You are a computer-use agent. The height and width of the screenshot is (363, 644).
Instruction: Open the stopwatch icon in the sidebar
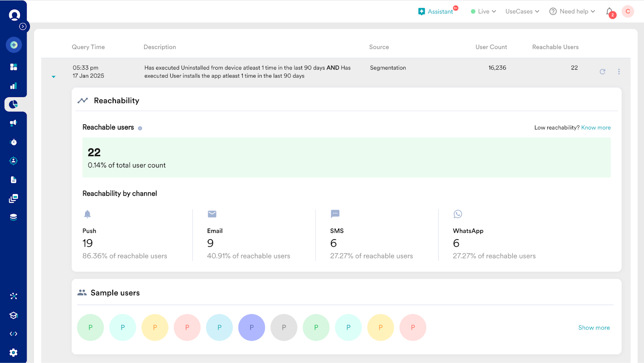click(14, 142)
